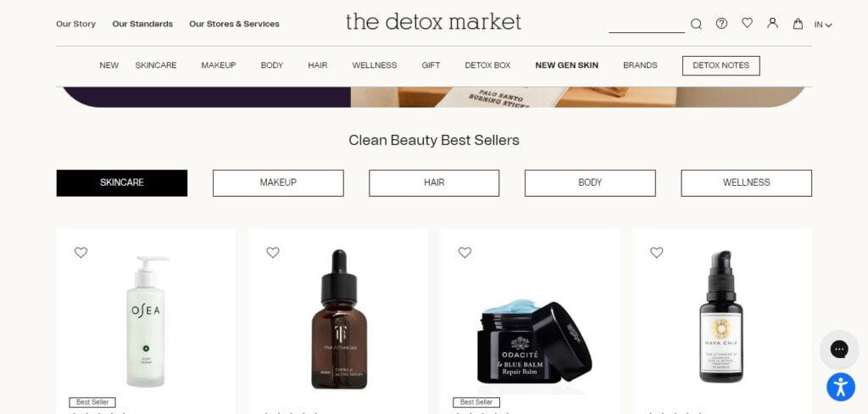
Task: Toggle wishlist heart on Odacité Blue Balm
Action: pyautogui.click(x=465, y=253)
